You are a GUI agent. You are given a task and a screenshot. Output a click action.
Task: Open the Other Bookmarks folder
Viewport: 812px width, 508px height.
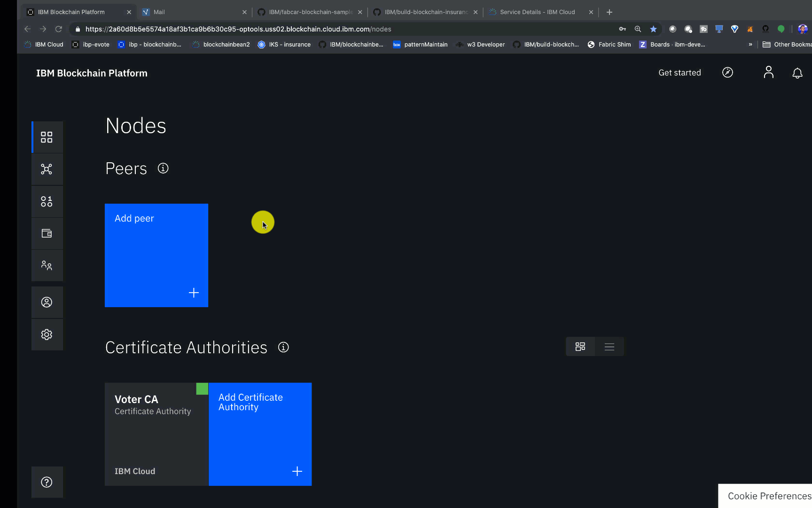point(787,45)
